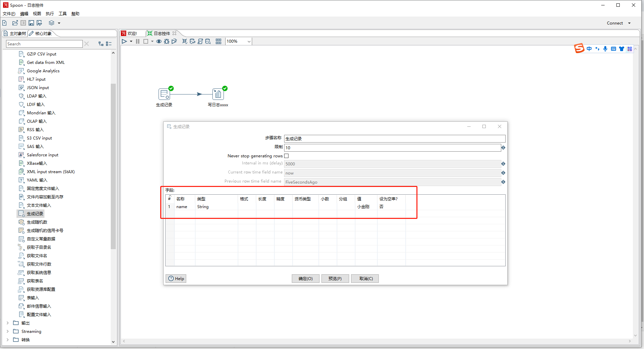This screenshot has height=349, width=644.
Task: Expand the 输出 folder in the tree
Action: pos(8,323)
